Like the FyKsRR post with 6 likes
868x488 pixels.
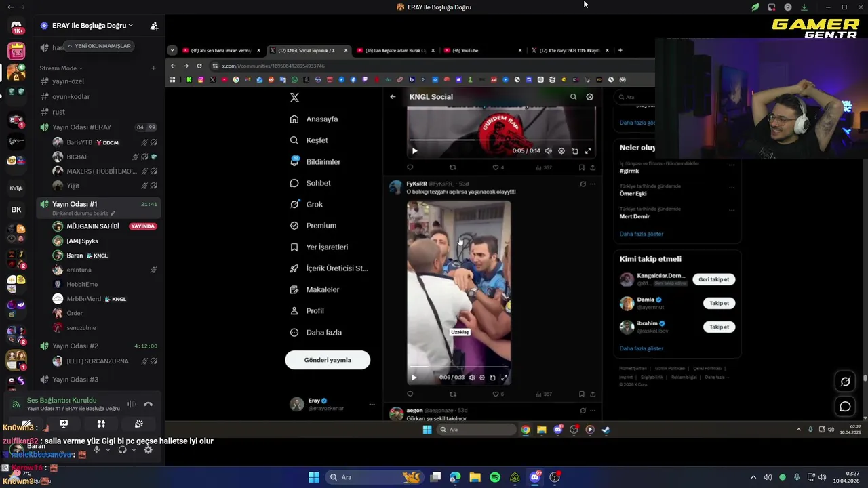tap(498, 394)
